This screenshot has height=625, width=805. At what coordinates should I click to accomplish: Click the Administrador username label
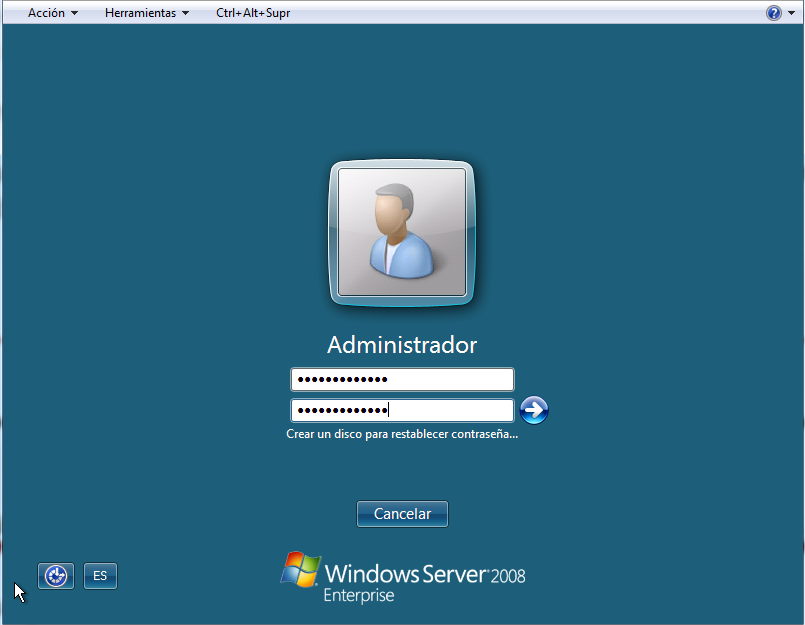[402, 345]
